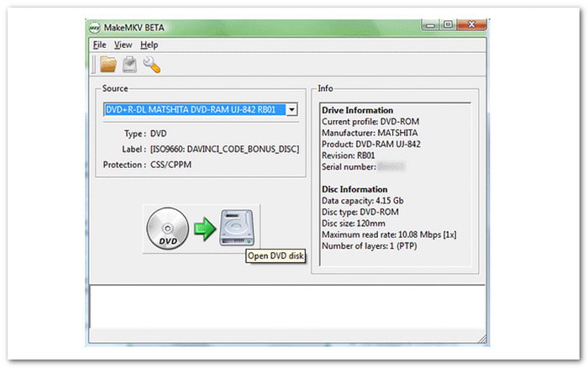The image size is (588, 368).
Task: Click the MakeMKV title bar app icon
Action: [x=94, y=28]
